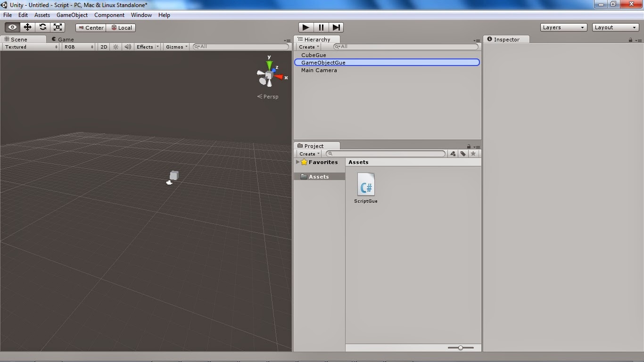Click the Create button in the Hierarchy
Viewport: 644px width, 362px height.
[307, 47]
